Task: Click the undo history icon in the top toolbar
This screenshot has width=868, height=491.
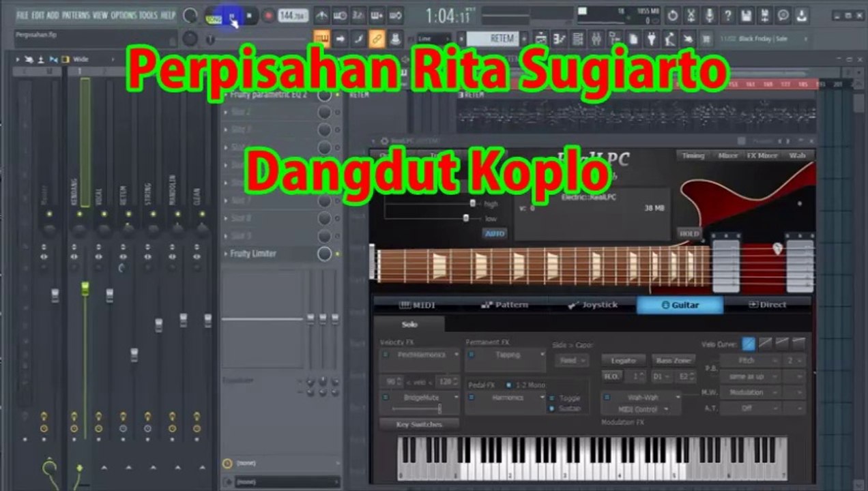Action: tap(672, 15)
